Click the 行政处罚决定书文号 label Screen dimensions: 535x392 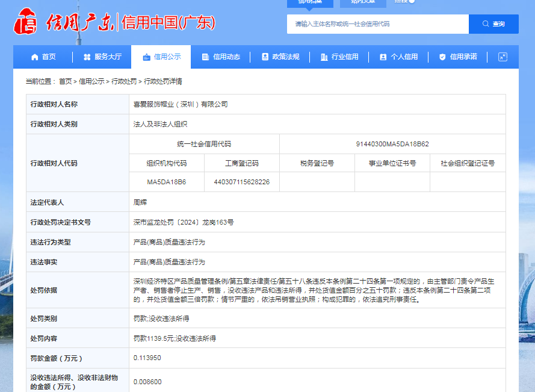61,222
